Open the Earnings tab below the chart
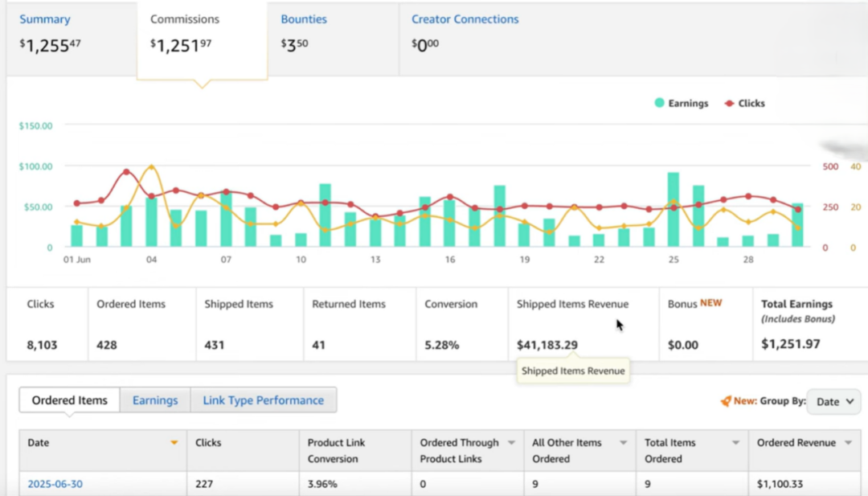 (155, 400)
